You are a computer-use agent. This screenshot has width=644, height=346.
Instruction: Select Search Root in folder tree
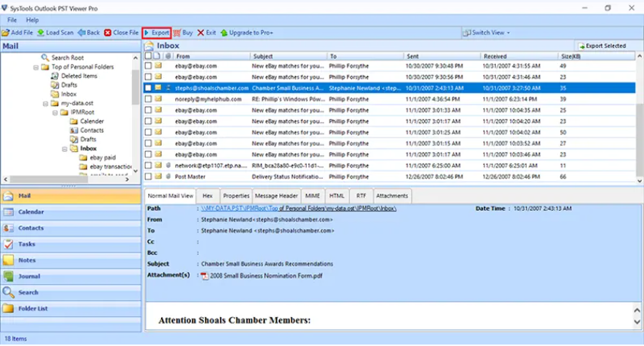point(67,58)
